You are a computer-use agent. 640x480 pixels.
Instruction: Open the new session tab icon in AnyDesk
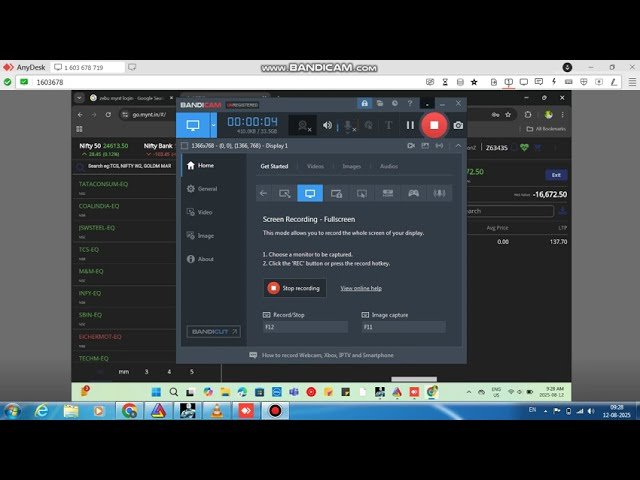click(x=132, y=67)
